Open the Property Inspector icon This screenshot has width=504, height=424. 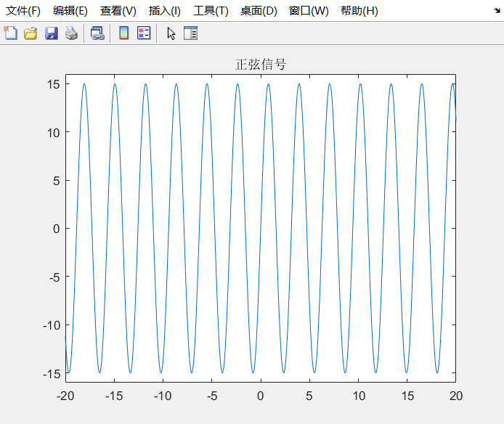click(x=190, y=33)
